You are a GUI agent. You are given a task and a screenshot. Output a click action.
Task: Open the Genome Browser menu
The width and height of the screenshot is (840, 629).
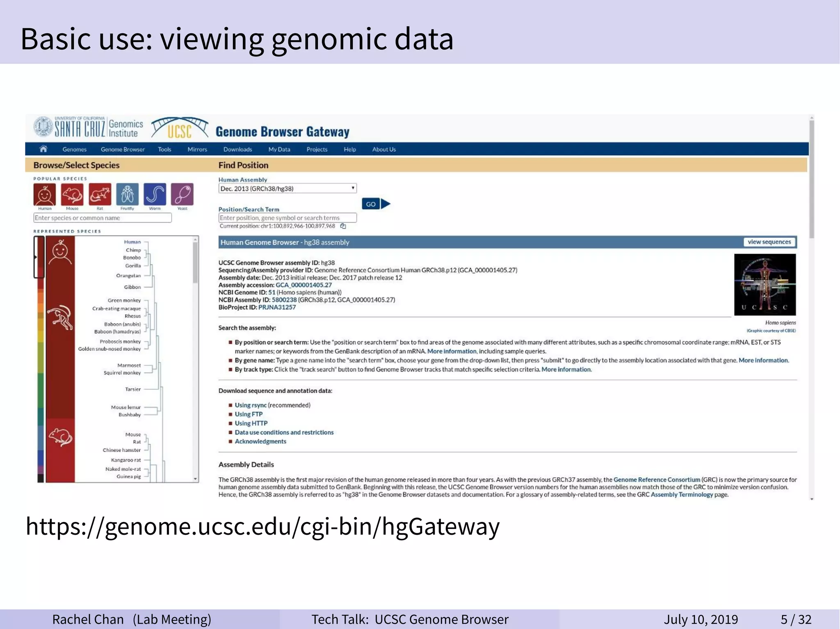pyautogui.click(x=123, y=149)
